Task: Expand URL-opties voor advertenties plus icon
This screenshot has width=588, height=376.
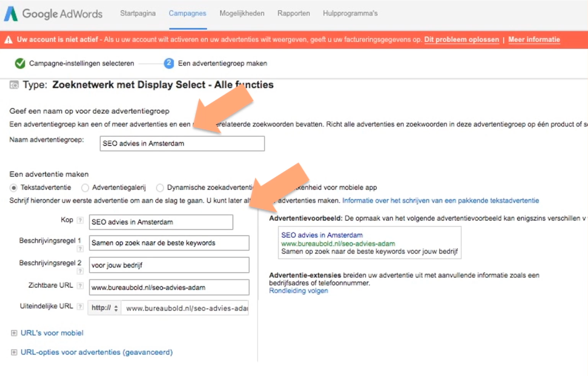Action: click(x=14, y=352)
